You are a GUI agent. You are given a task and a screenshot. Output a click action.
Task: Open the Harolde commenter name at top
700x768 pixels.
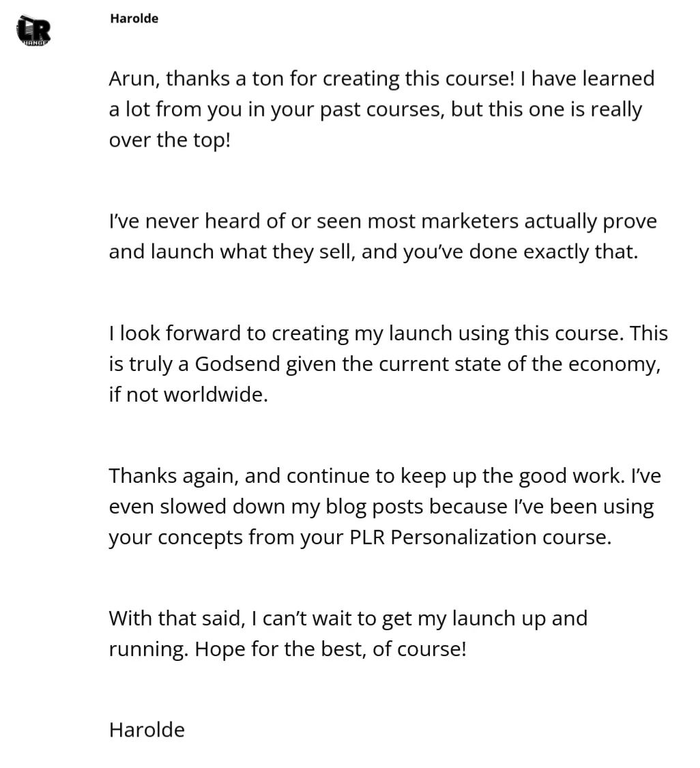[x=134, y=18]
